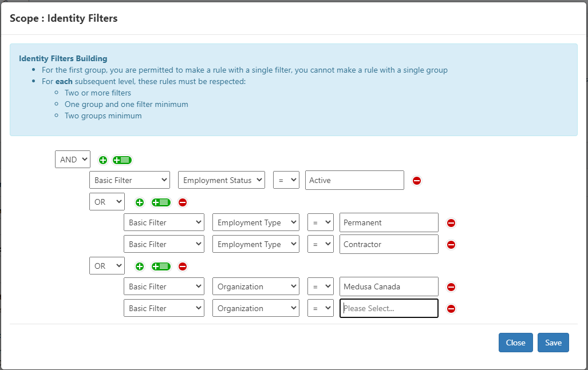
Task: Expand the first OR group operator dropdown
Action: 107,202
